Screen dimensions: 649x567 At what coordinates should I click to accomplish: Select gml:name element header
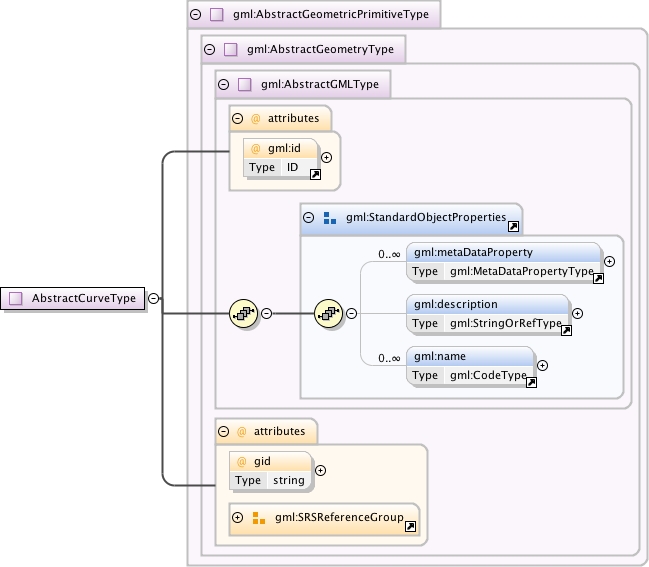coord(470,356)
